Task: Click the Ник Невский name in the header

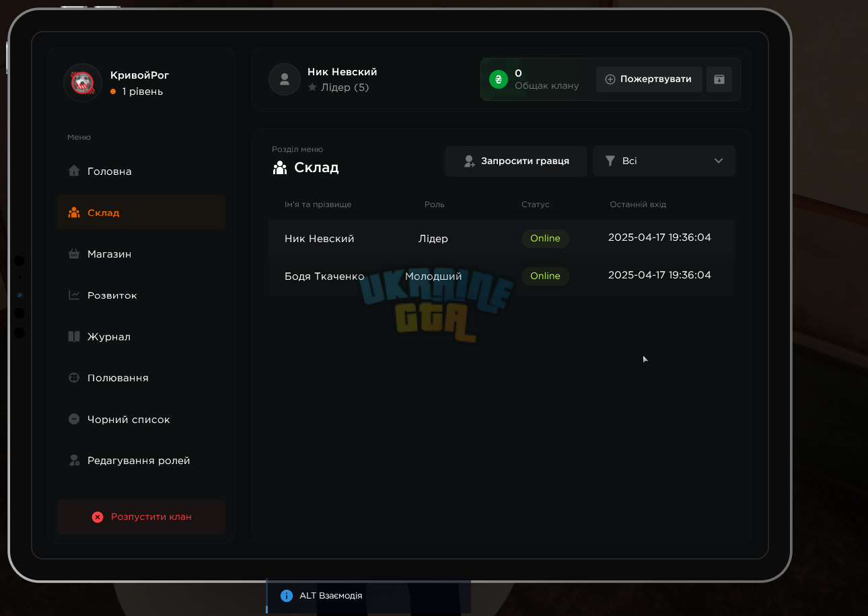Action: 342,72
